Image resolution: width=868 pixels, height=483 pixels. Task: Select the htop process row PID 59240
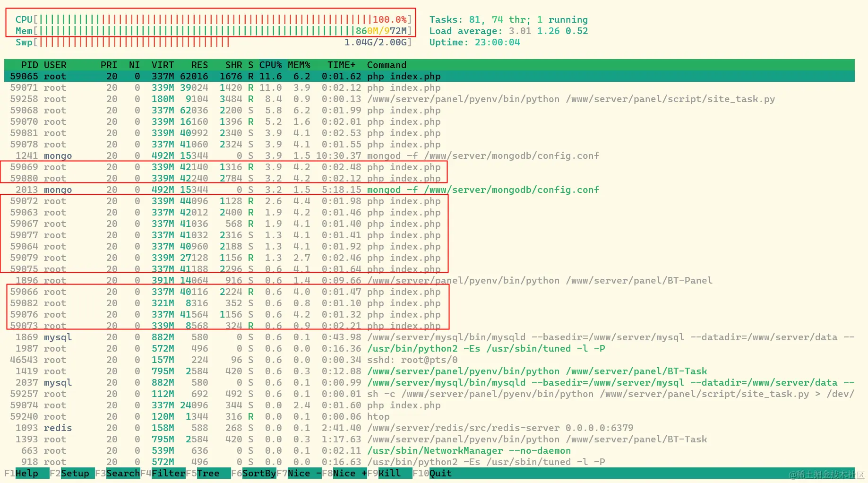(430, 416)
